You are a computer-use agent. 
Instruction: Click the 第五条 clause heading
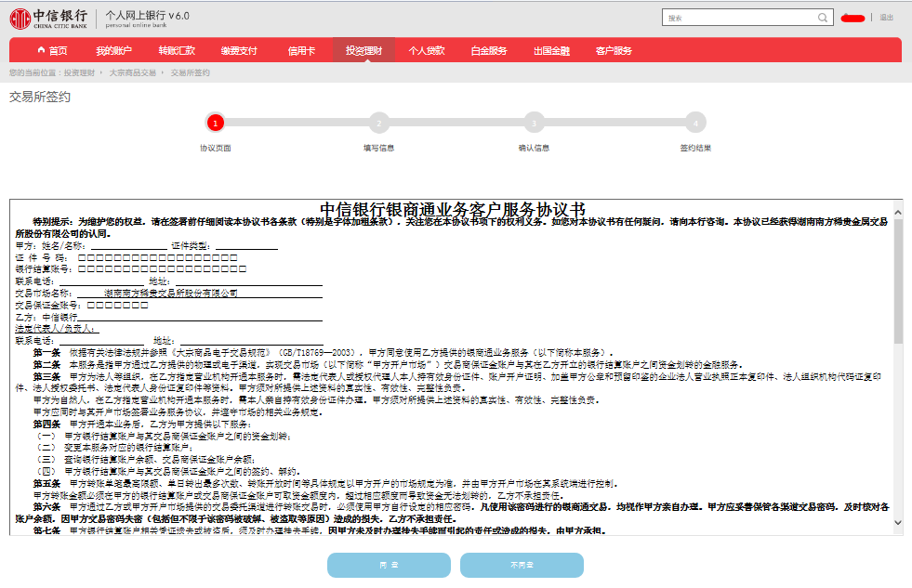(x=46, y=483)
